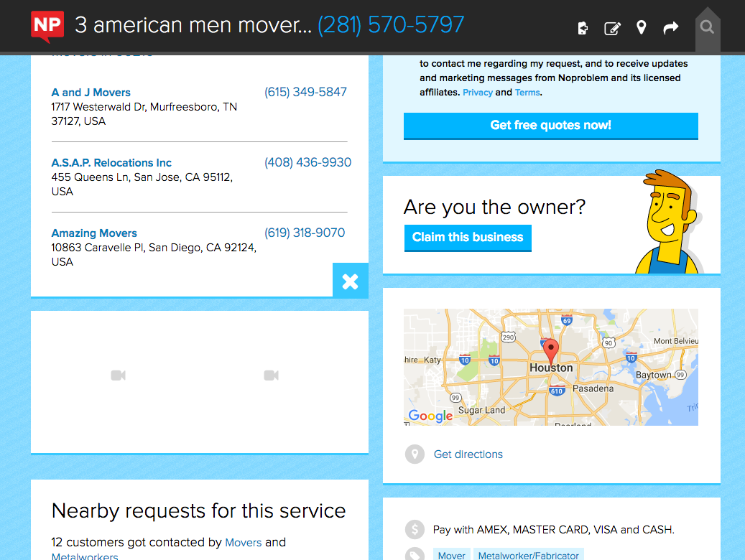Open the Amazing Movers listing
Viewport: 745px width, 560px height.
click(x=94, y=233)
